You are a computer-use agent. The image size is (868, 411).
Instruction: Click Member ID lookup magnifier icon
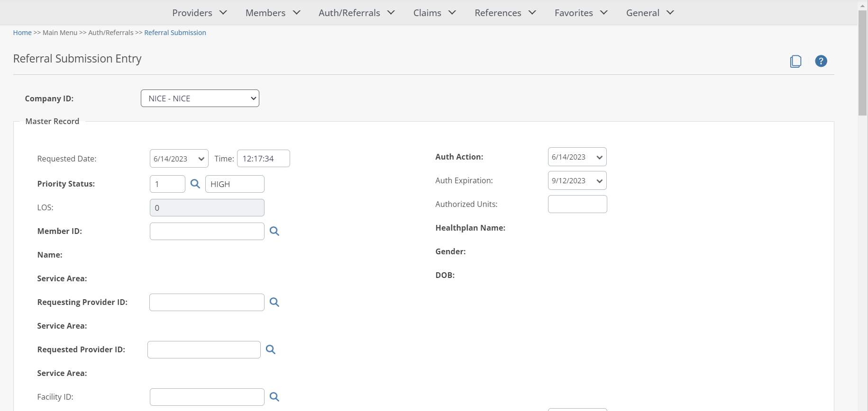(x=274, y=231)
